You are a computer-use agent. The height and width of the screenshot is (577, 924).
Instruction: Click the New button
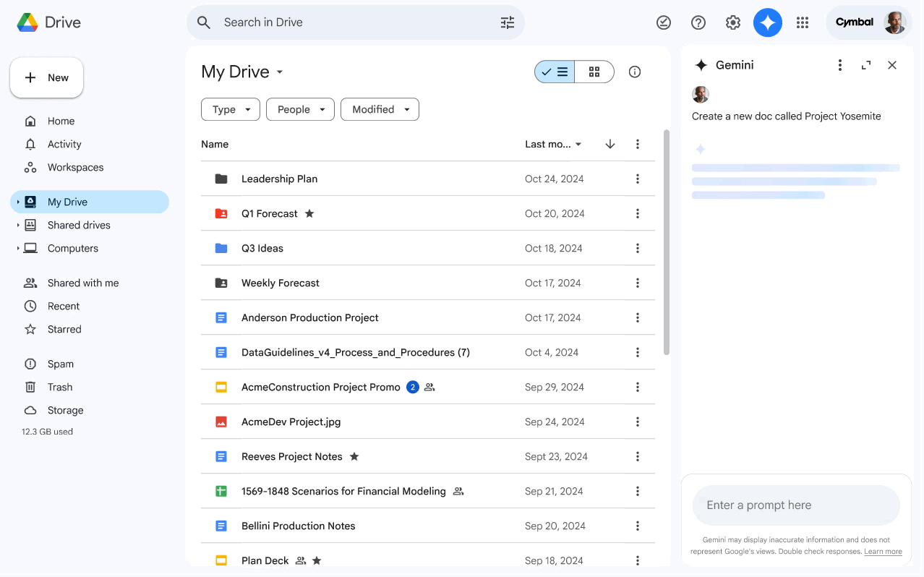click(x=46, y=77)
